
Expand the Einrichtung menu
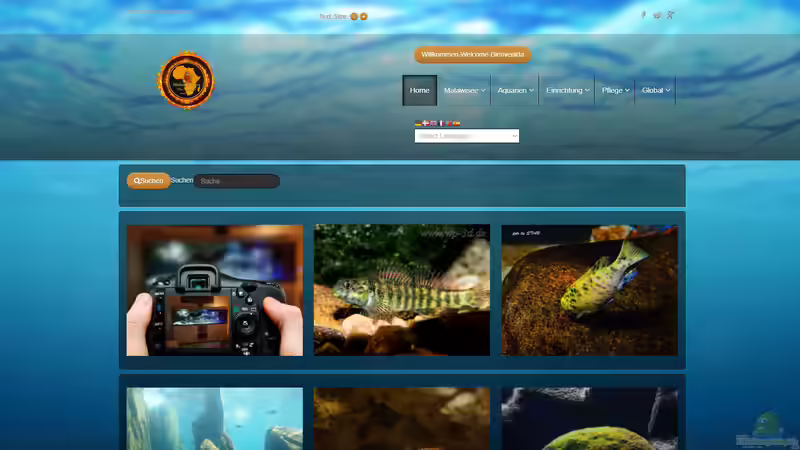pyautogui.click(x=567, y=90)
